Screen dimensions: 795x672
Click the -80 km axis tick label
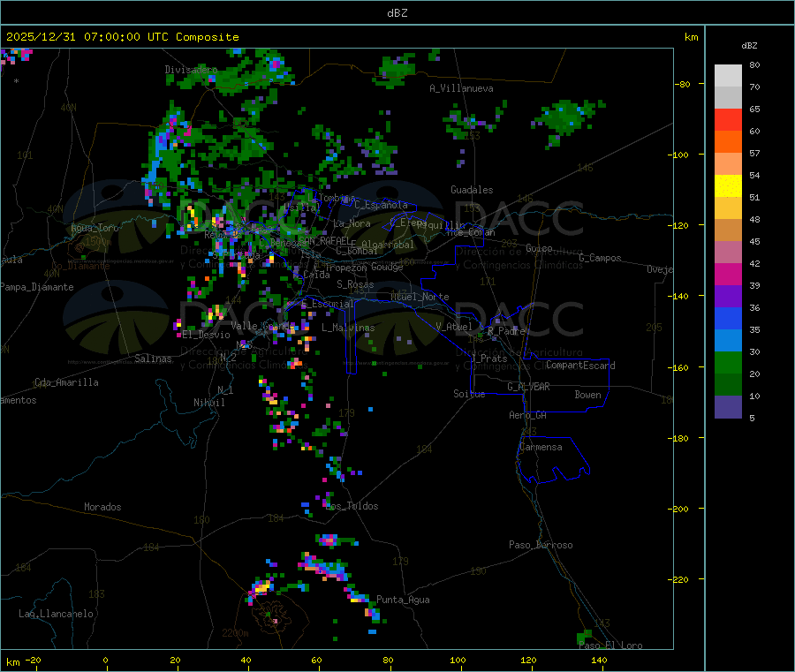(683, 84)
